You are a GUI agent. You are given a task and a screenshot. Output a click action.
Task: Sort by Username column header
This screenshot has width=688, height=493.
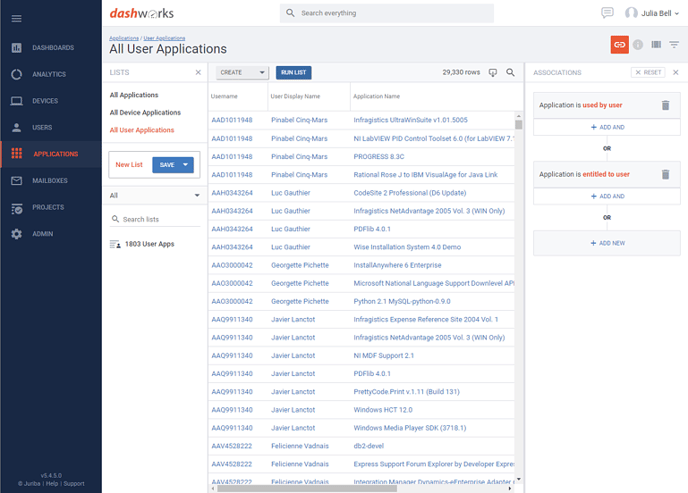[224, 96]
